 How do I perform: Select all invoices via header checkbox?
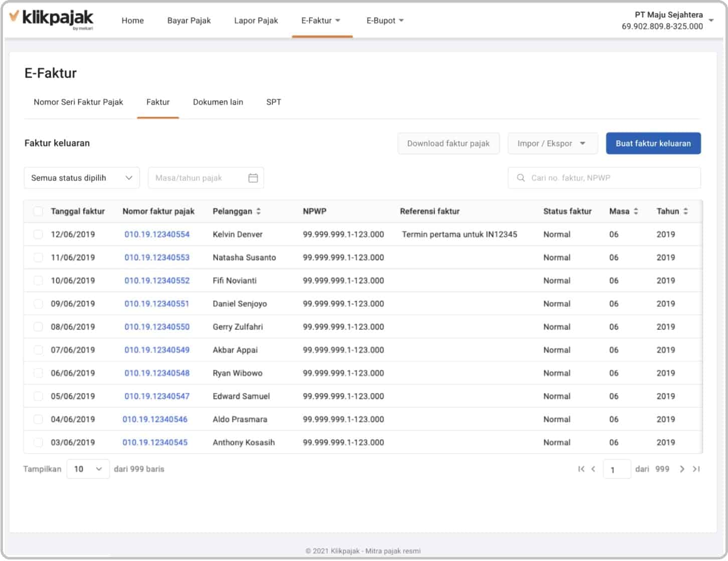39,211
